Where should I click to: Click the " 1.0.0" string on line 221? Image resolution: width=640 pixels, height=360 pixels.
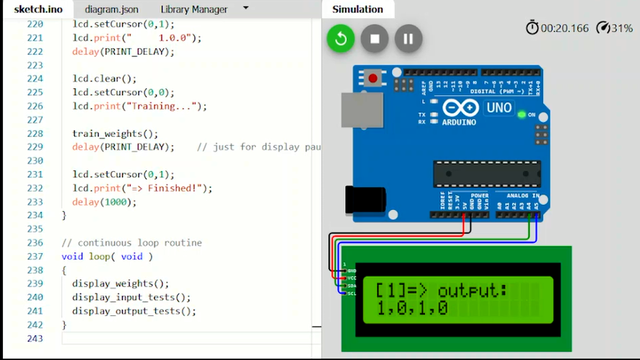[158, 38]
